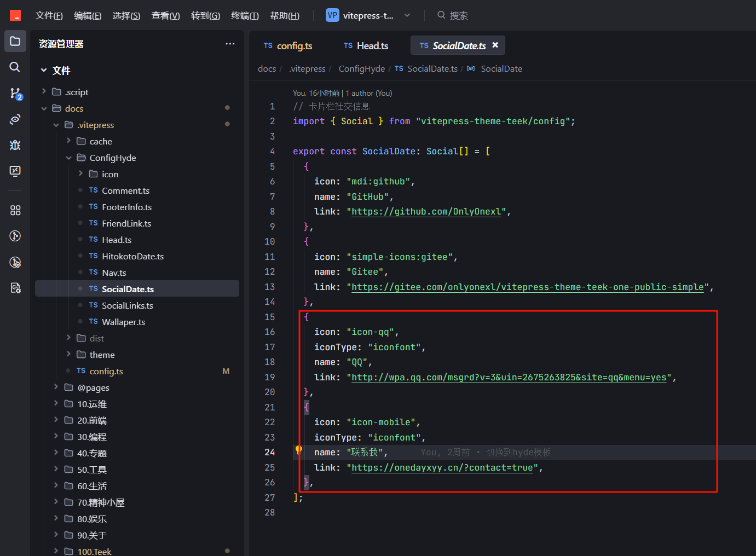Open the 编辑(E) menu
Screen dimensions: 756x556
[x=88, y=15]
